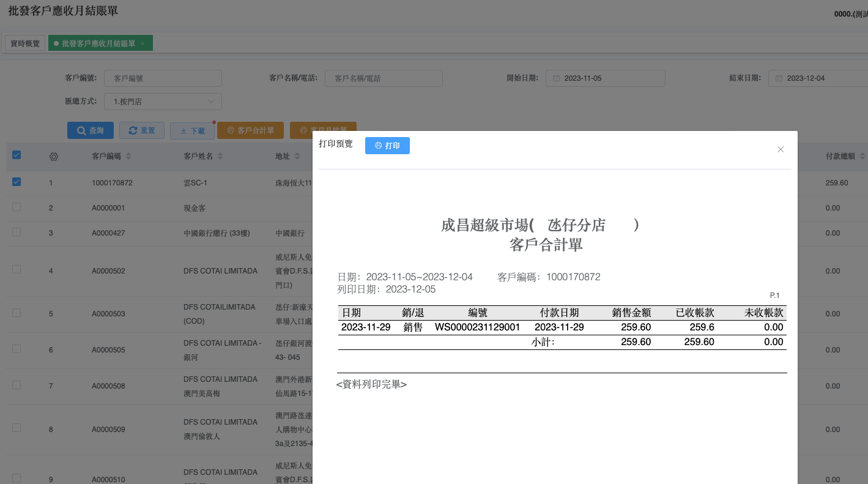The width and height of the screenshot is (868, 484).
Task: Toggle the select-all checkbox in table header
Action: point(17,155)
